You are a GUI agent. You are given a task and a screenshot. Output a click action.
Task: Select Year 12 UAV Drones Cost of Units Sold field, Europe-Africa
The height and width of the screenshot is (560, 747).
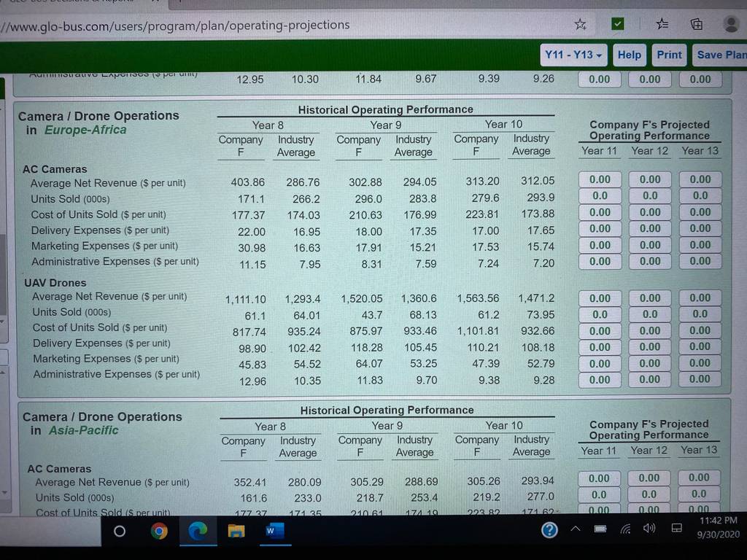650,331
